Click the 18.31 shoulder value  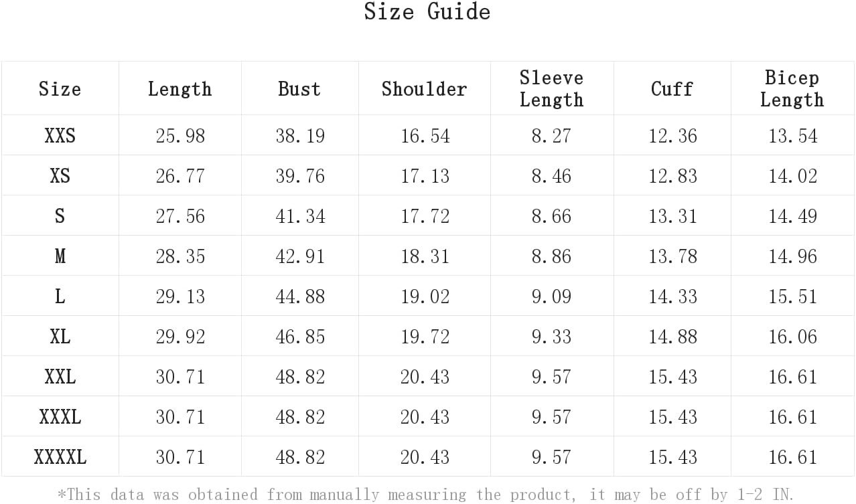click(425, 256)
